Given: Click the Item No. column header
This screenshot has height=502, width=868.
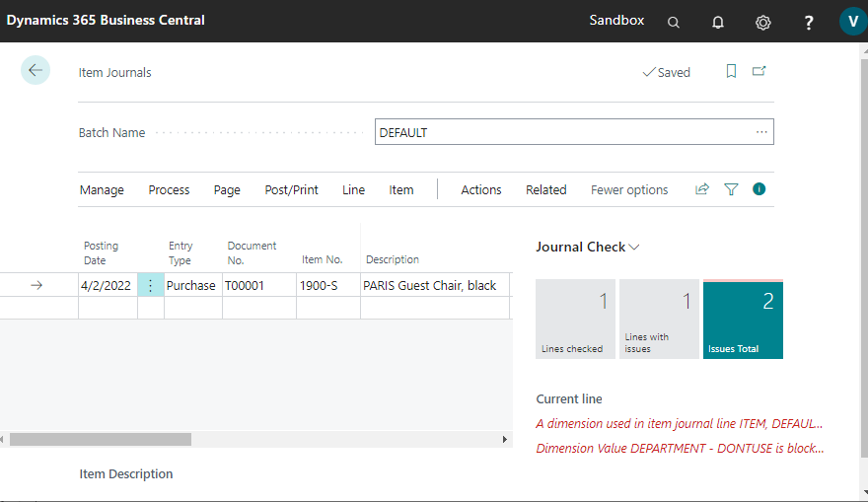Looking at the screenshot, I should pos(323,259).
